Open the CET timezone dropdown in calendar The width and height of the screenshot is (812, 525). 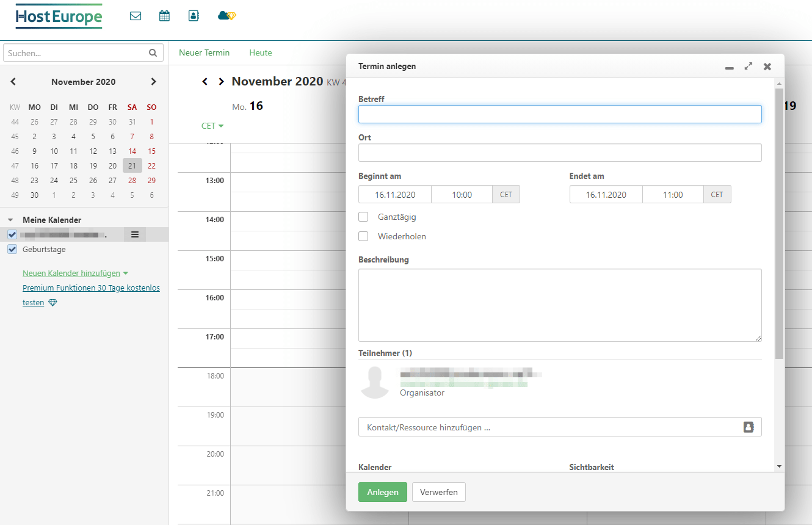pos(212,126)
